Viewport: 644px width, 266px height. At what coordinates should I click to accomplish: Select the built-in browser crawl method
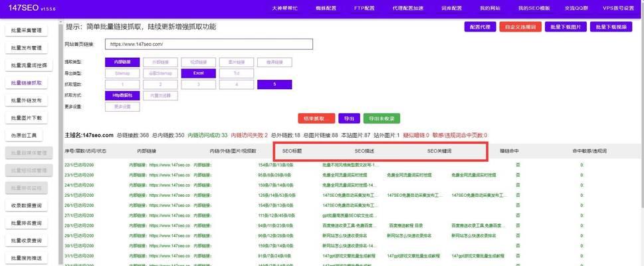point(161,95)
